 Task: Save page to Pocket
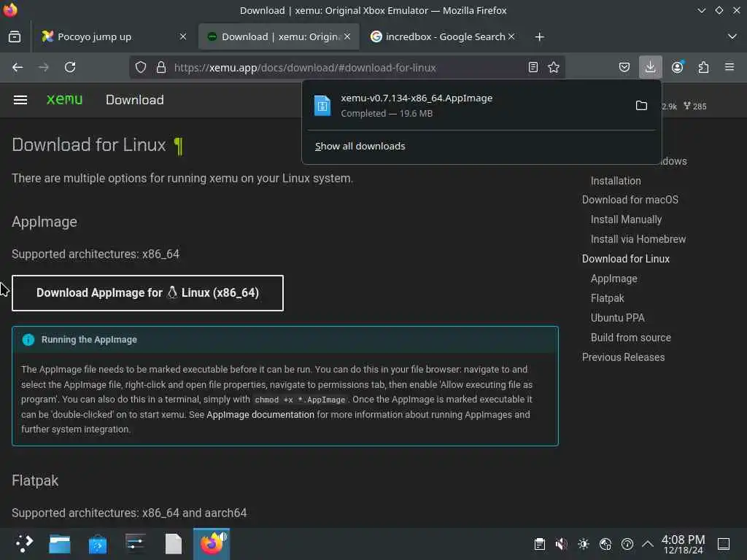(x=624, y=67)
